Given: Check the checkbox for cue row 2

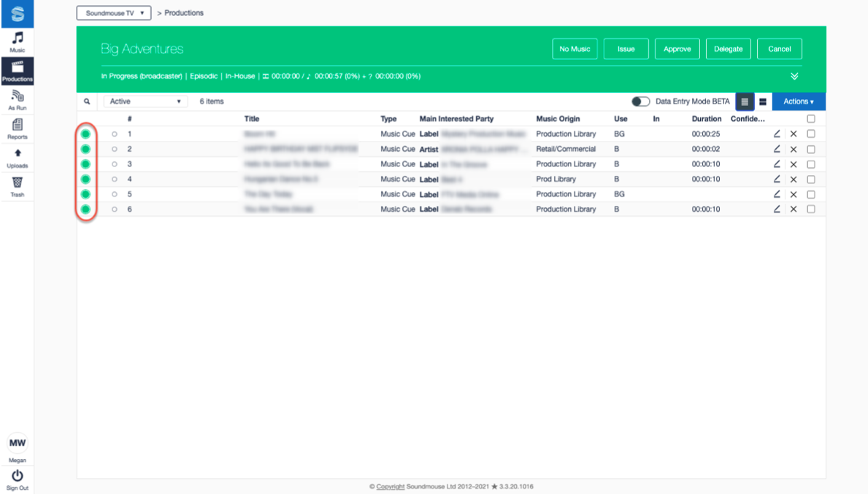Looking at the screenshot, I should 811,150.
